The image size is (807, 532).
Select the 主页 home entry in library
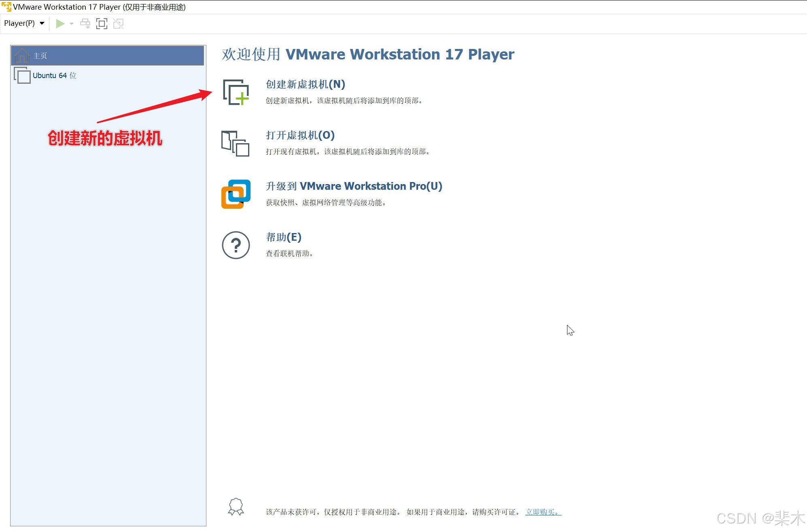pyautogui.click(x=107, y=55)
